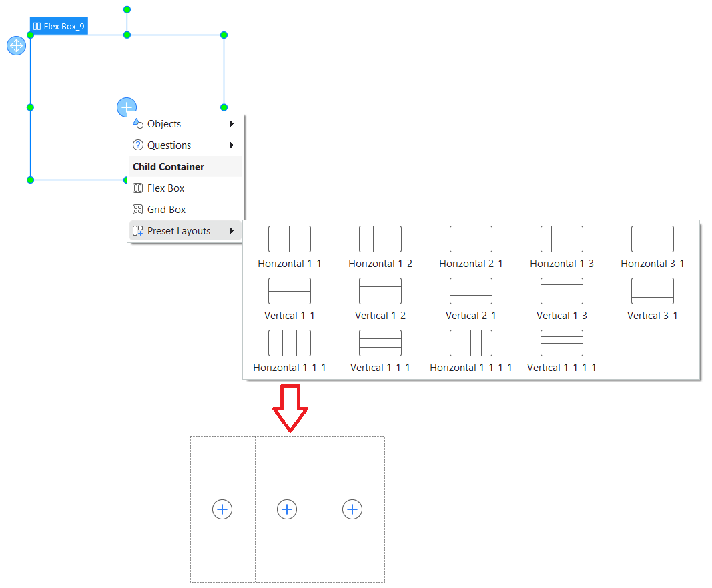Choose the Horizontal 1-1-1 layout
The width and height of the screenshot is (712, 588).
pos(289,343)
